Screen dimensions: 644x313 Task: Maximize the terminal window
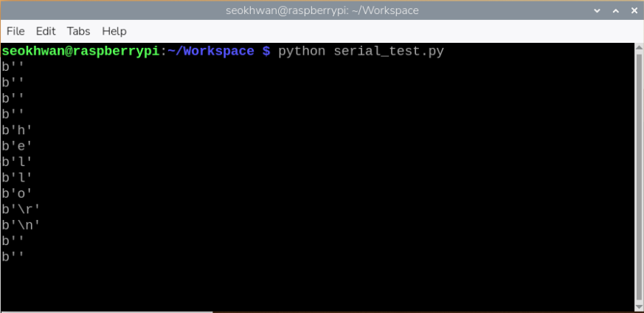point(615,10)
